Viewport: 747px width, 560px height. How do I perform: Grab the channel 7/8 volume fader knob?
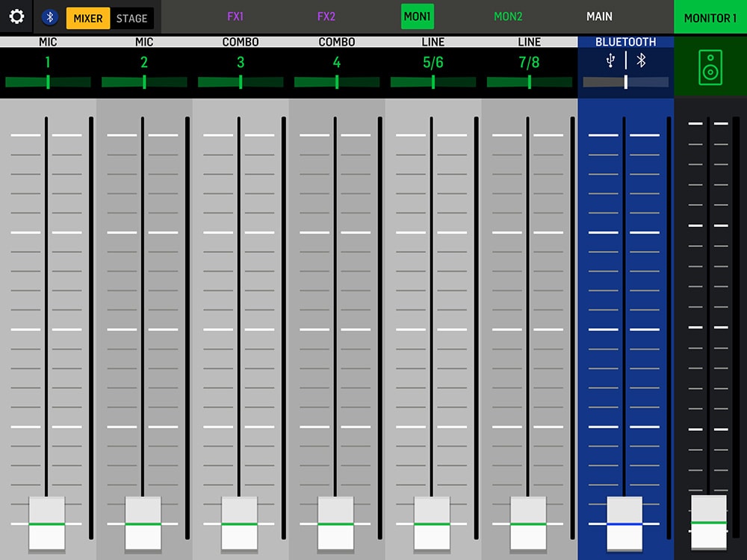528,524
